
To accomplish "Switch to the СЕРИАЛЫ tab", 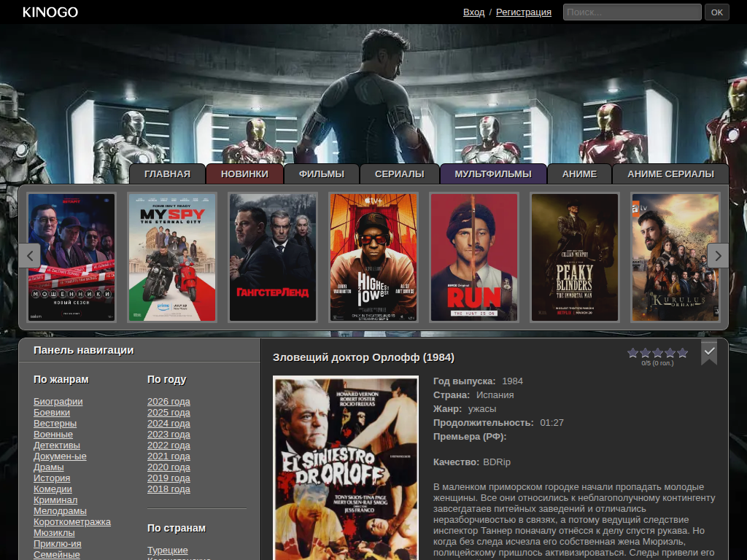I will pyautogui.click(x=399, y=174).
